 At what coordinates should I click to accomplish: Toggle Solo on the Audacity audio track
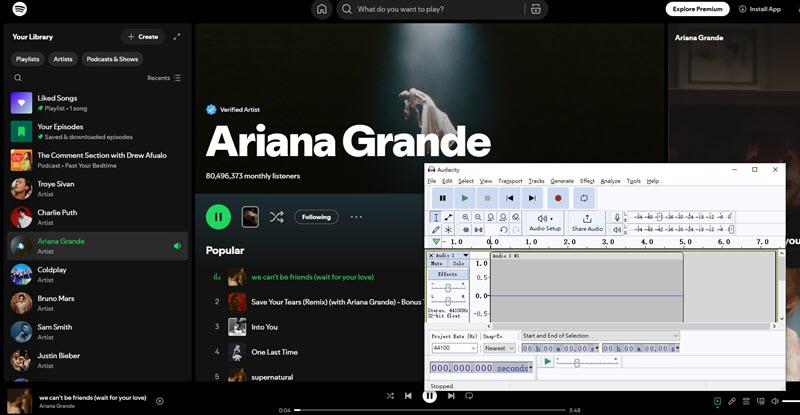tap(458, 263)
